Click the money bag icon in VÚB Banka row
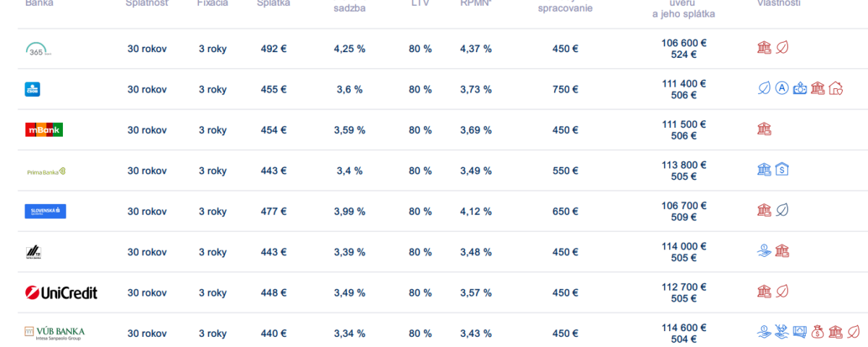Viewport: 868px width, 347px height. 818,332
